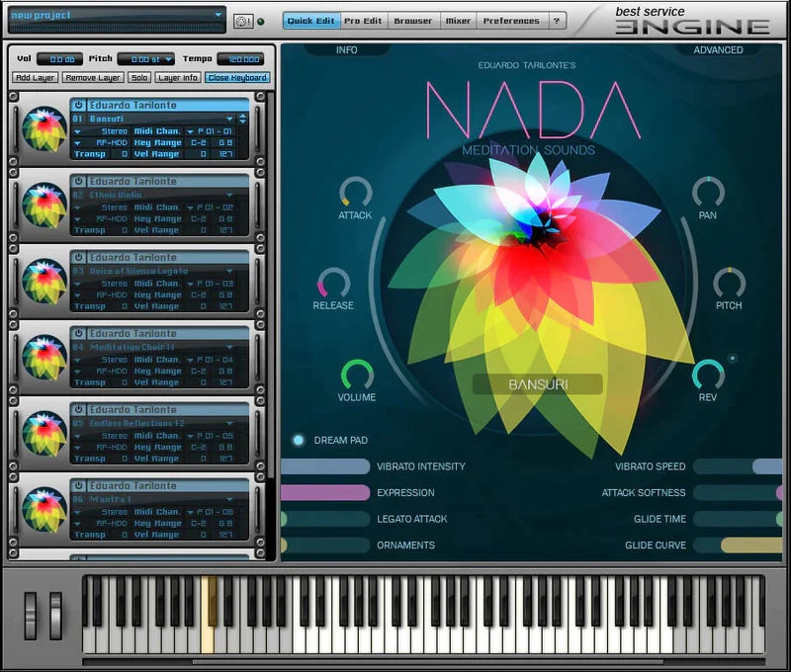Click the Solo button
Image resolution: width=791 pixels, height=672 pixels.
tap(139, 78)
